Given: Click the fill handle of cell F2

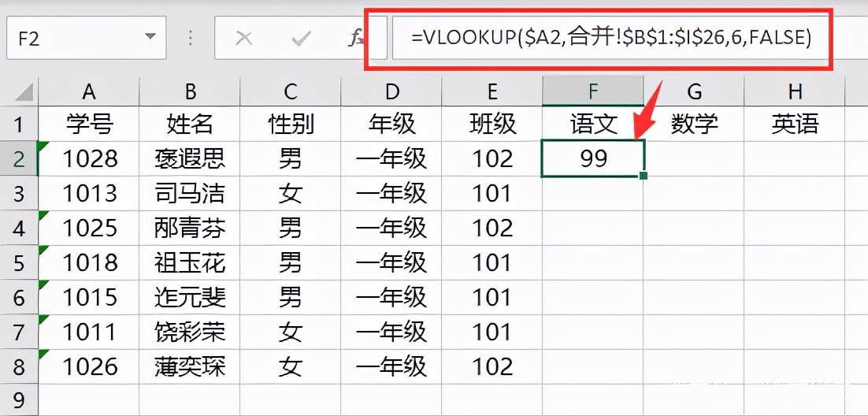Looking at the screenshot, I should (644, 176).
